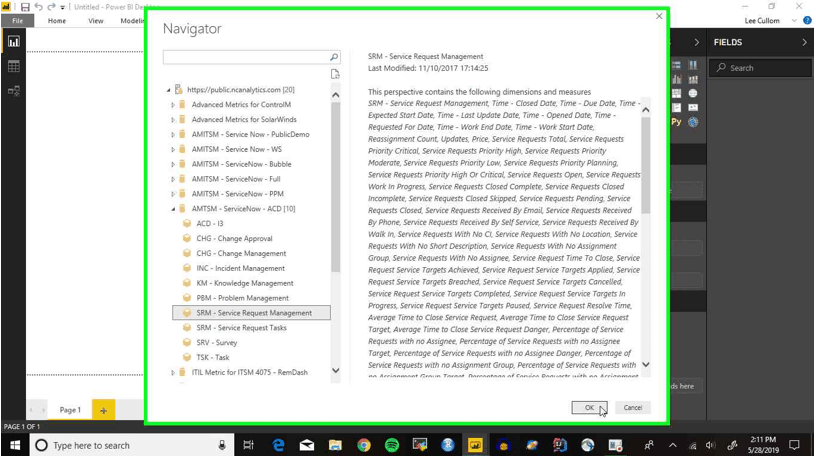Click the search magnifier in Navigator
816x457 pixels.
point(334,57)
